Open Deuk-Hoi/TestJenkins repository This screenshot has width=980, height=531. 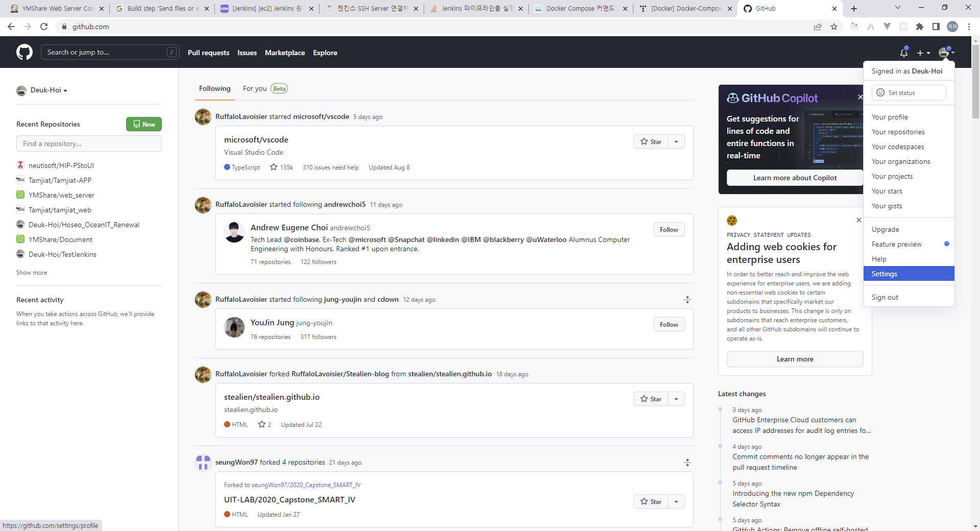(62, 254)
